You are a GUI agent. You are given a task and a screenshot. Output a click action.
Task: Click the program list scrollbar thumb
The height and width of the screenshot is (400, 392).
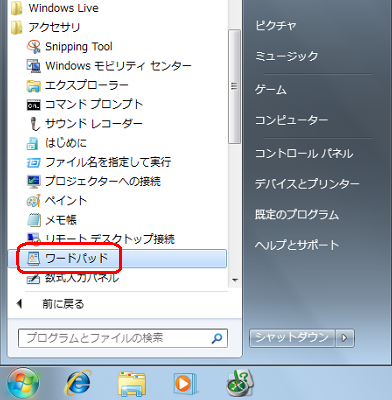235,87
